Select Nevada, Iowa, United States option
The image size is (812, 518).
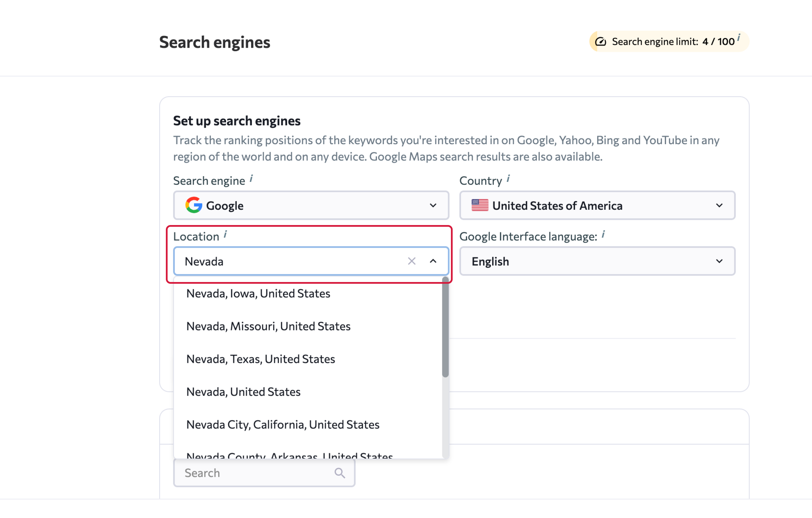coord(308,294)
